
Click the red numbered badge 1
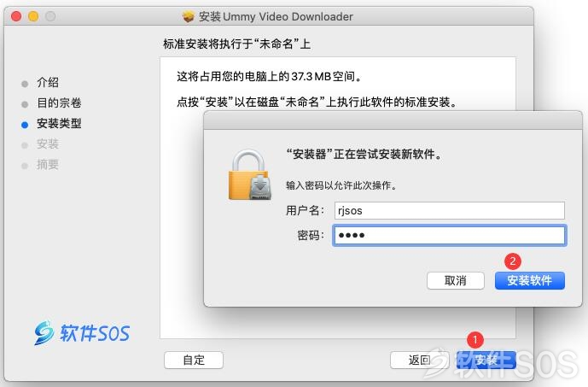click(x=475, y=340)
